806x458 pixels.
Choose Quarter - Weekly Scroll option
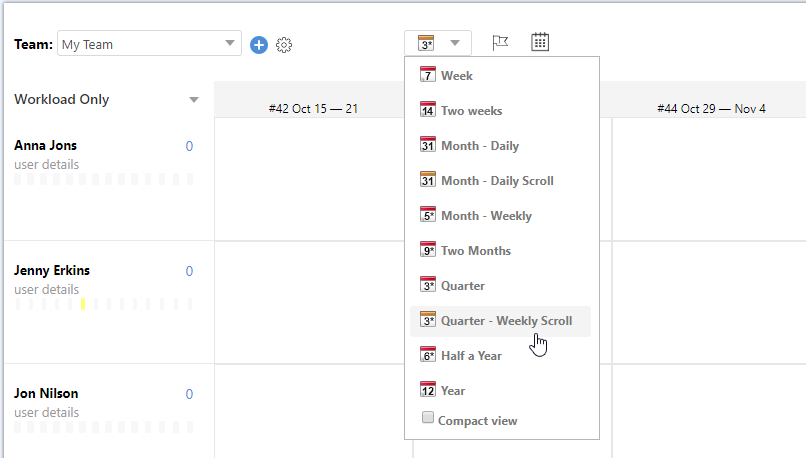point(506,321)
